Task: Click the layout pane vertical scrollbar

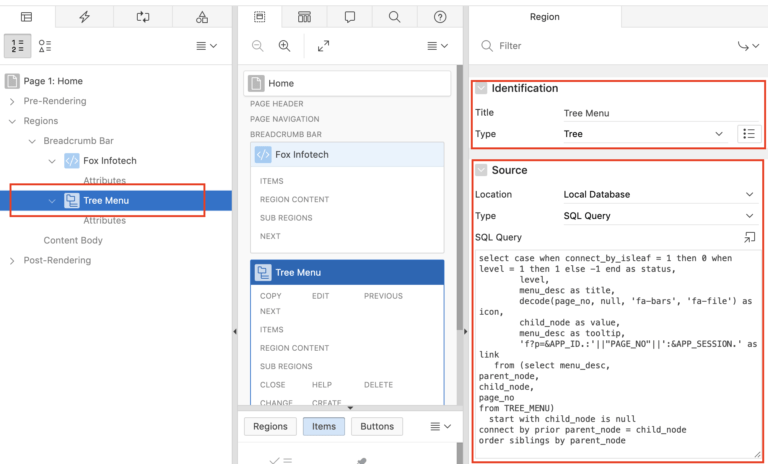Action: (x=459, y=196)
